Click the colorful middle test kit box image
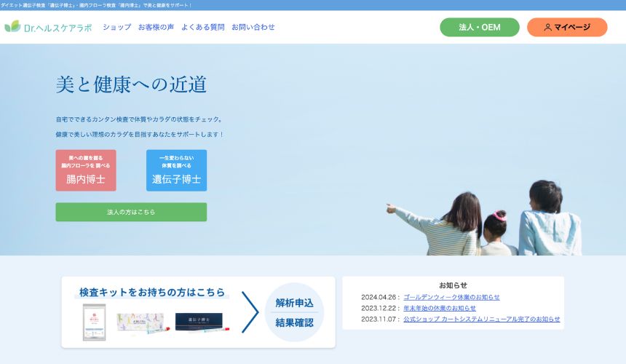This screenshot has width=626, height=364. click(144, 322)
